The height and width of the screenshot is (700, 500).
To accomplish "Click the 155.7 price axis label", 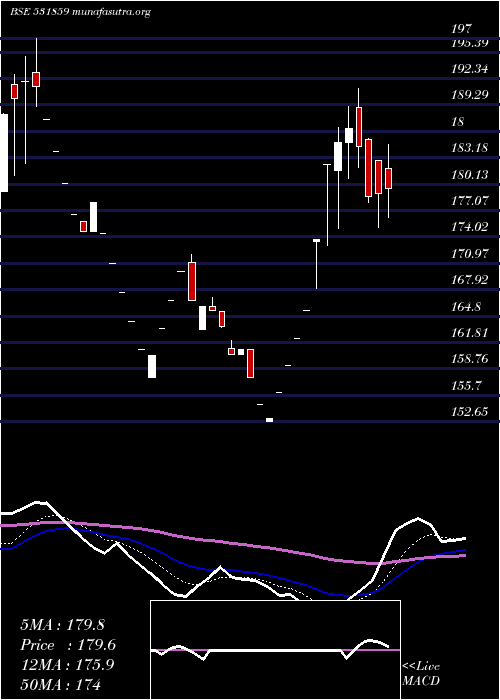I will point(466,385).
